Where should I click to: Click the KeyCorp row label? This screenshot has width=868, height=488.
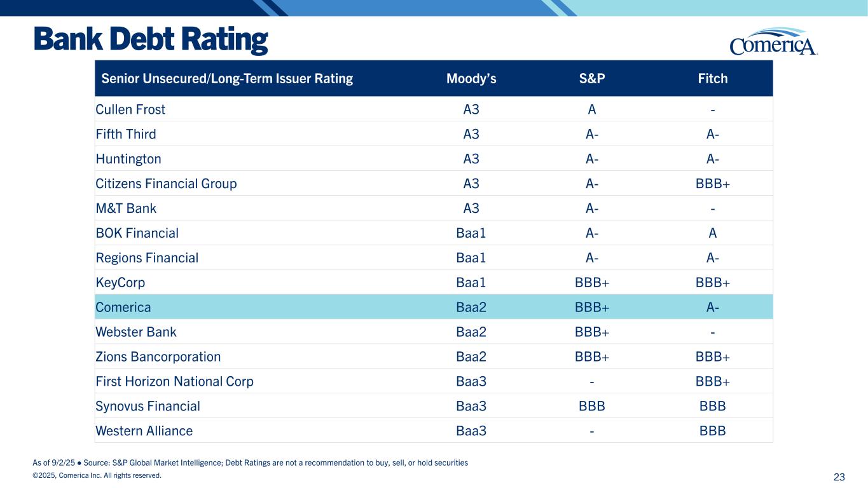tap(120, 283)
